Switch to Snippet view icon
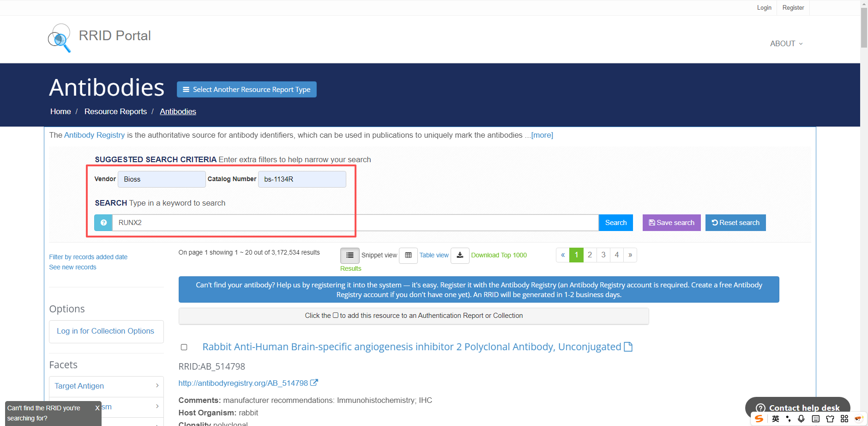Viewport: 868px width, 426px height. click(350, 255)
